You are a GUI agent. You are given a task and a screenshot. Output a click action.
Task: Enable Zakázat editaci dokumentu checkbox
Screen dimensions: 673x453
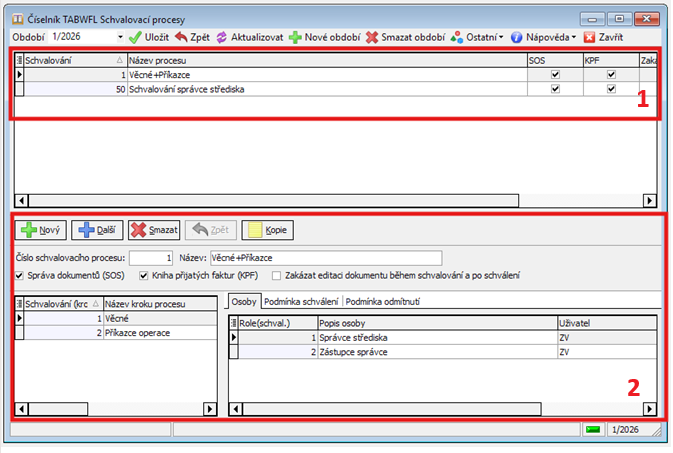tap(277, 275)
